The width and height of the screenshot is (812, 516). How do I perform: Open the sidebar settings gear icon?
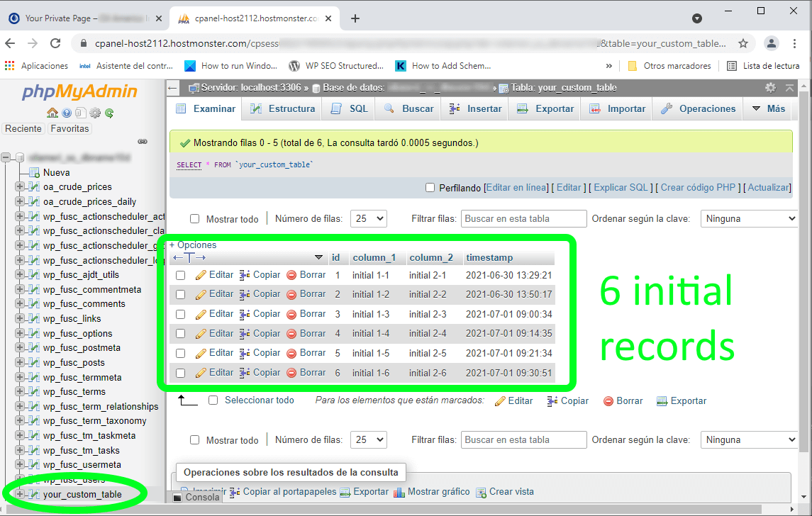pyautogui.click(x=95, y=113)
